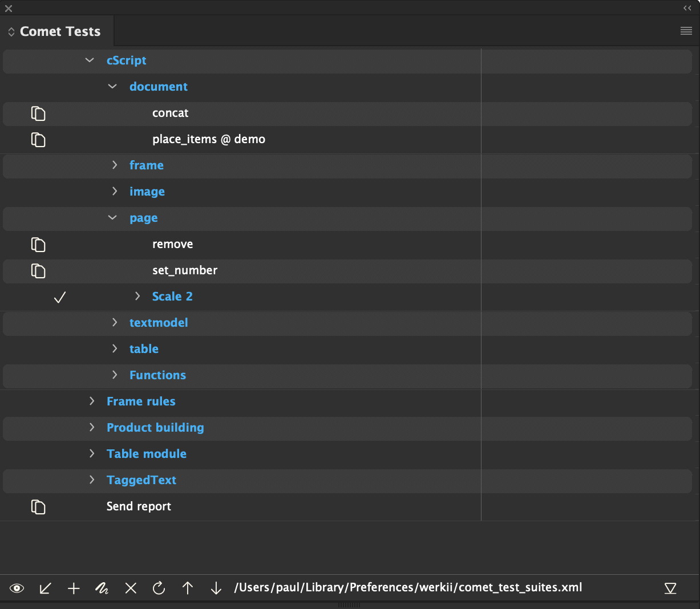Click the comet_test_suites.xml file path
This screenshot has width=700, height=609.
408,588
